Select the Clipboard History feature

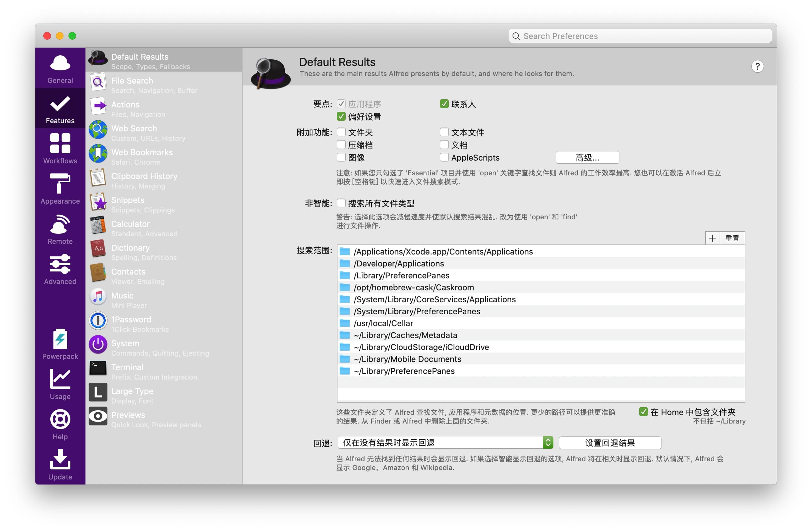point(144,180)
